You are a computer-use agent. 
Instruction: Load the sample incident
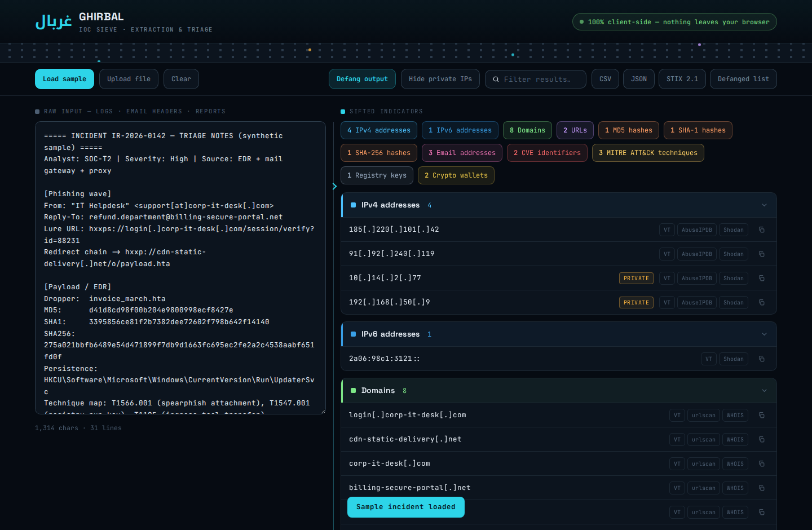click(64, 79)
